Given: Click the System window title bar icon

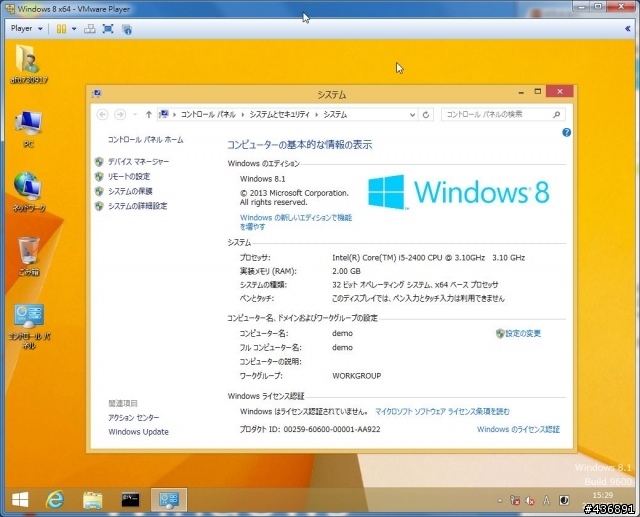Looking at the screenshot, I should tap(97, 94).
